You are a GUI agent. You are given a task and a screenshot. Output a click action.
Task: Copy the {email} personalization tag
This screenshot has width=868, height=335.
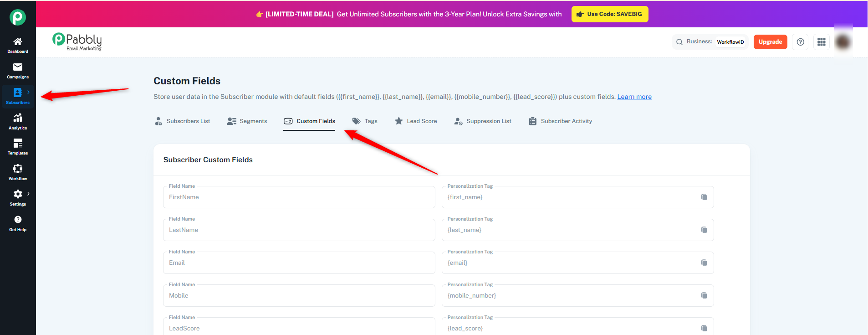pyautogui.click(x=704, y=263)
